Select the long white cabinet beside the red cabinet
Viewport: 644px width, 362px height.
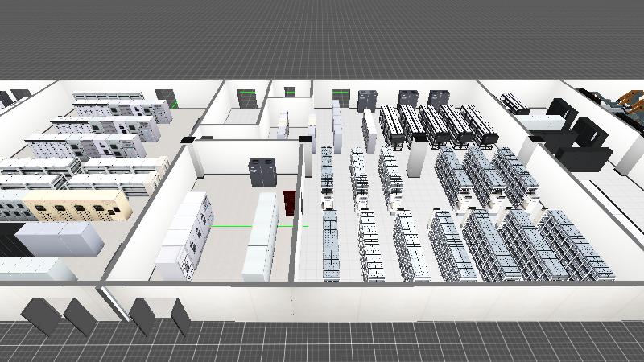tap(261, 236)
